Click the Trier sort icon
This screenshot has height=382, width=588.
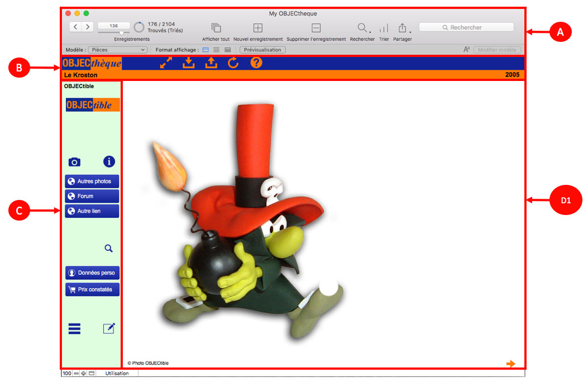[384, 28]
